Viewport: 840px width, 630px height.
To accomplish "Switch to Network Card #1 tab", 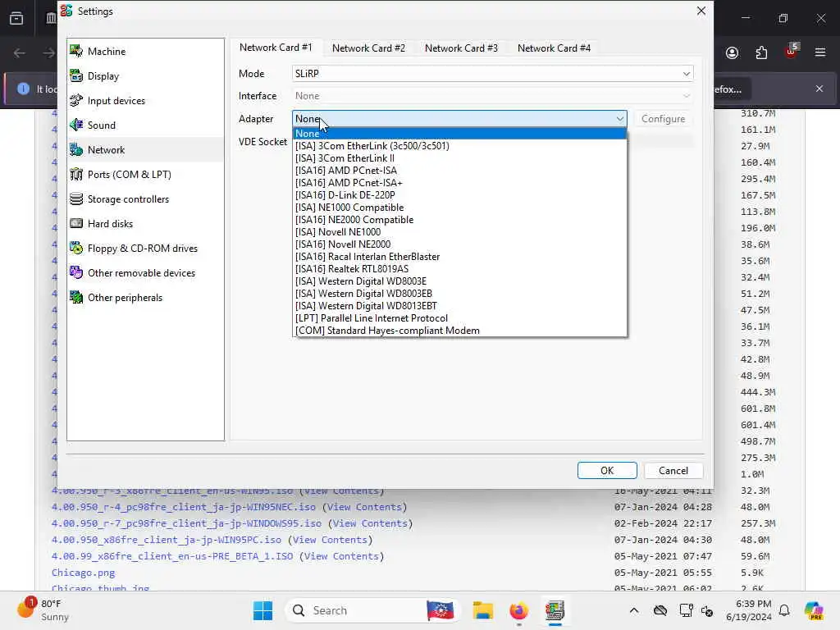I will tap(276, 48).
